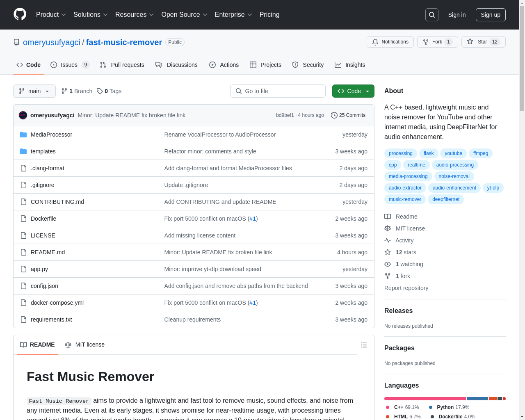View the 1 Branch list

pyautogui.click(x=77, y=91)
